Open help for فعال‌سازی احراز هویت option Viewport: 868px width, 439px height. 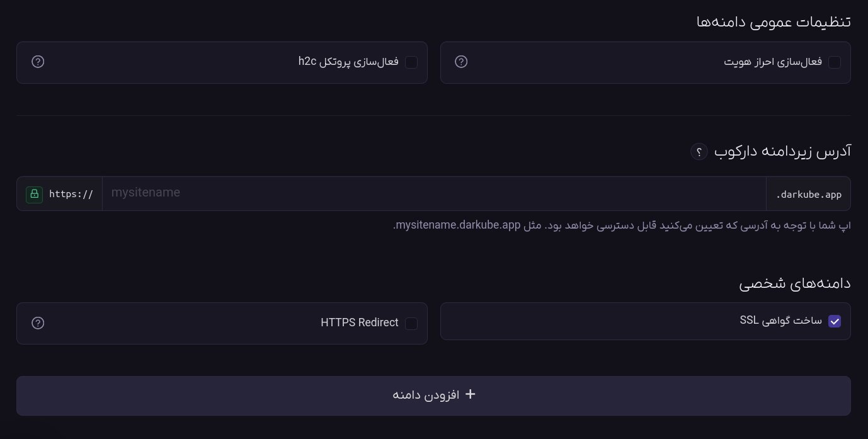(x=461, y=62)
